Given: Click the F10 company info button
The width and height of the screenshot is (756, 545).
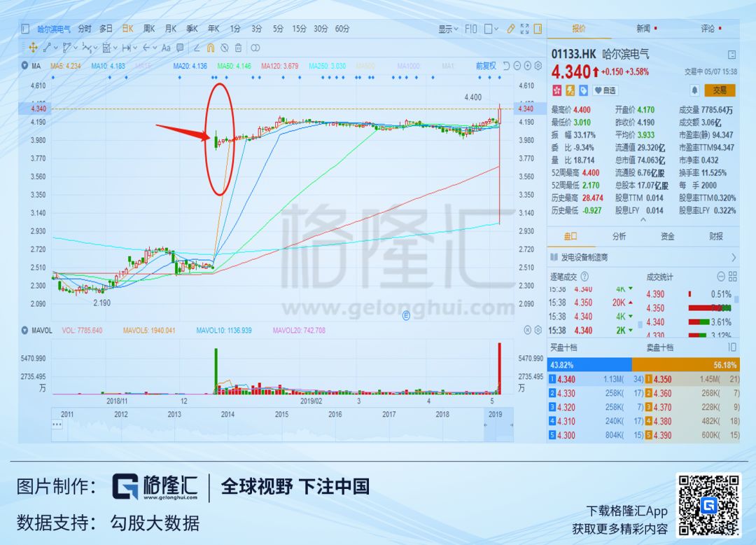Looking at the screenshot, I should pyautogui.click(x=471, y=29).
